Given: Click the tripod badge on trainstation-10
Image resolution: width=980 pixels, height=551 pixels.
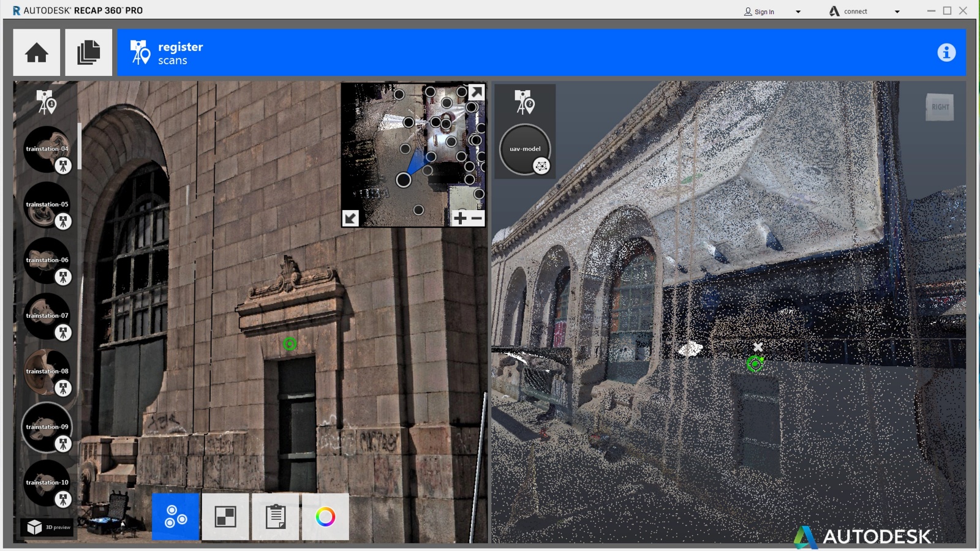Looking at the screenshot, I should click(63, 500).
